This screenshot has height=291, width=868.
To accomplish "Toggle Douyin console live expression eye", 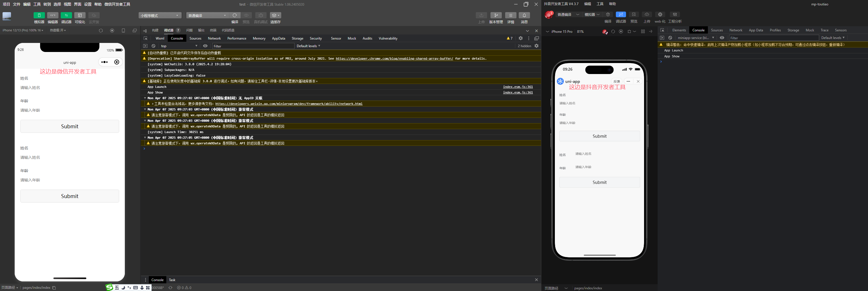I will pyautogui.click(x=722, y=38).
